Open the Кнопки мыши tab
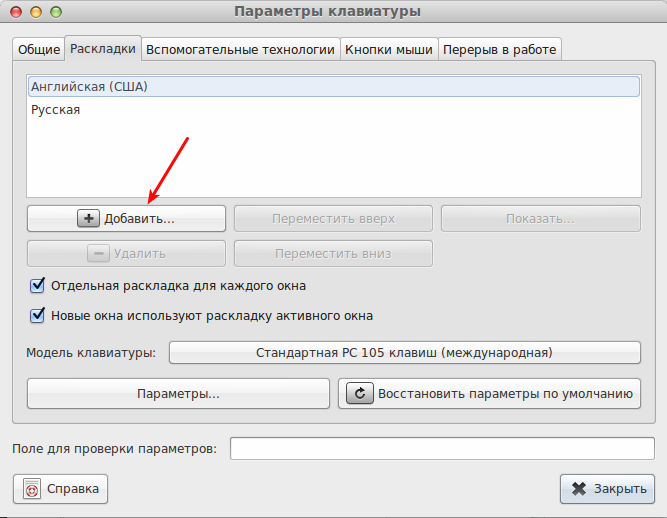The height and width of the screenshot is (518, 667). click(x=389, y=49)
